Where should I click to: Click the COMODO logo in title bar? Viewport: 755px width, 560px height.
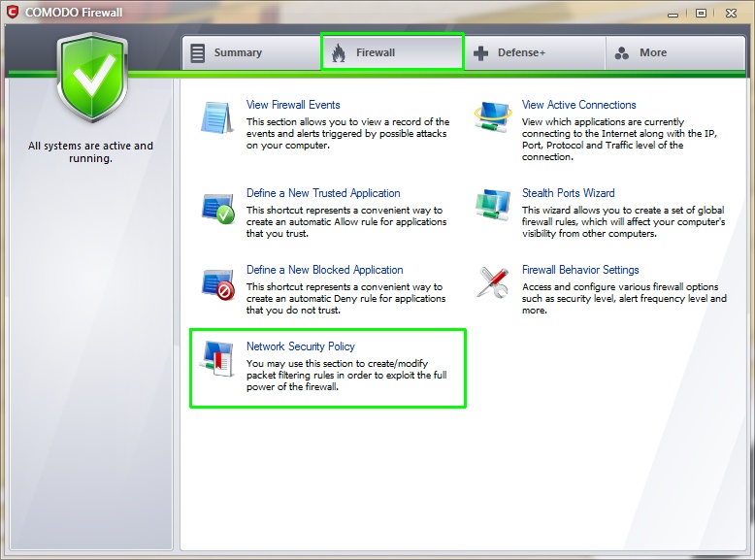click(x=13, y=12)
